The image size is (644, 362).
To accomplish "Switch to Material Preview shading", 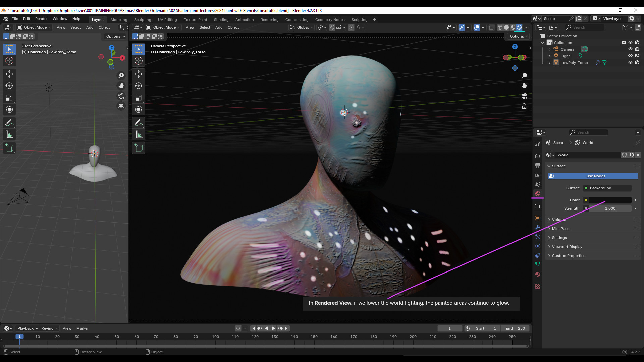I will pos(513,27).
